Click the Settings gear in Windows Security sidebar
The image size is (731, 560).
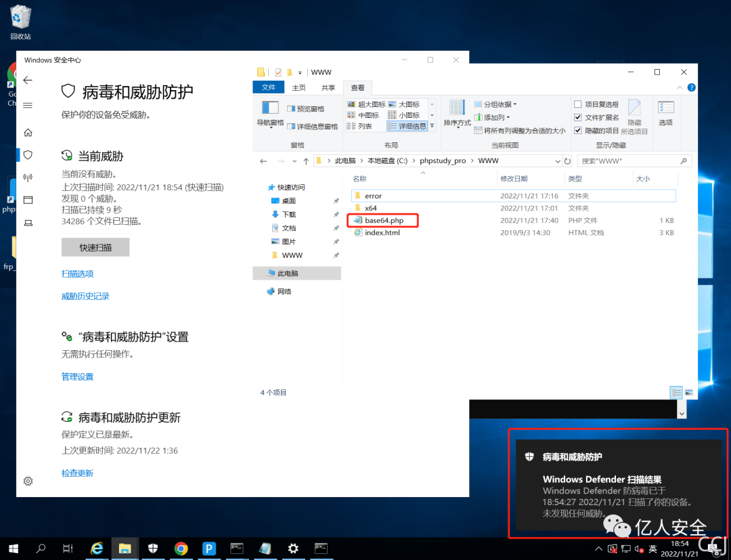tap(28, 481)
